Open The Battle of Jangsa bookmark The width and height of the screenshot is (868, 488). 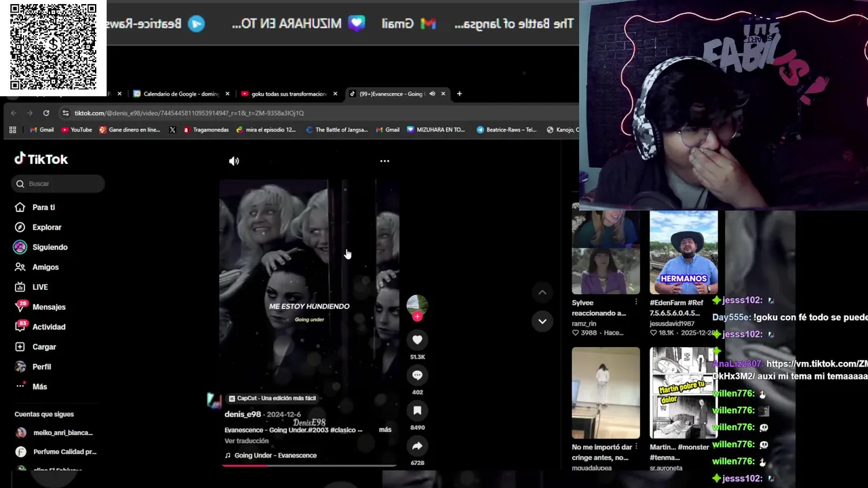(x=336, y=129)
